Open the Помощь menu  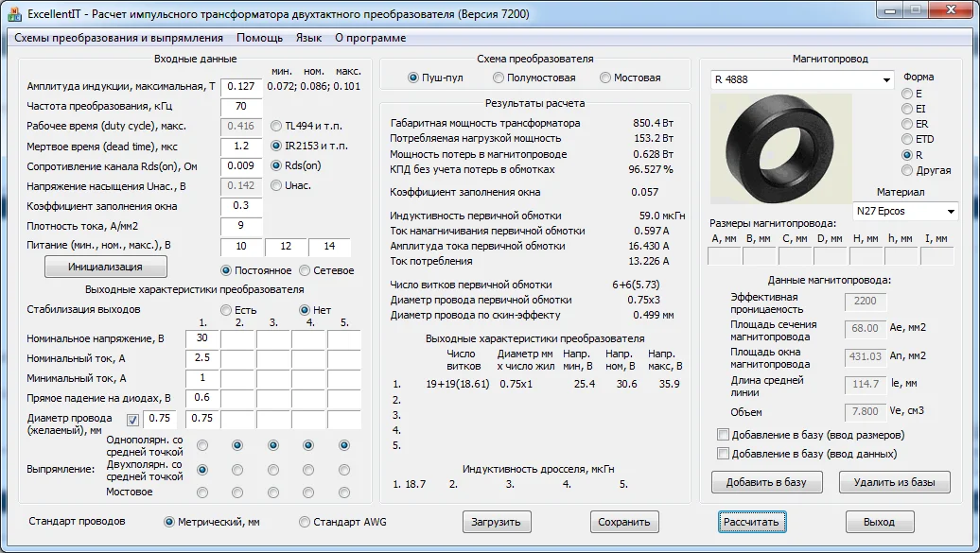(x=259, y=38)
